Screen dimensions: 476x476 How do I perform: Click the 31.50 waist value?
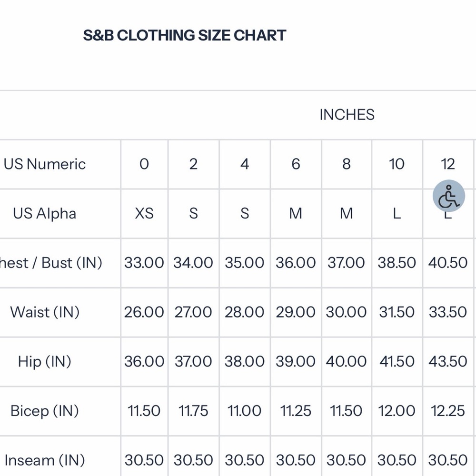[x=397, y=312]
